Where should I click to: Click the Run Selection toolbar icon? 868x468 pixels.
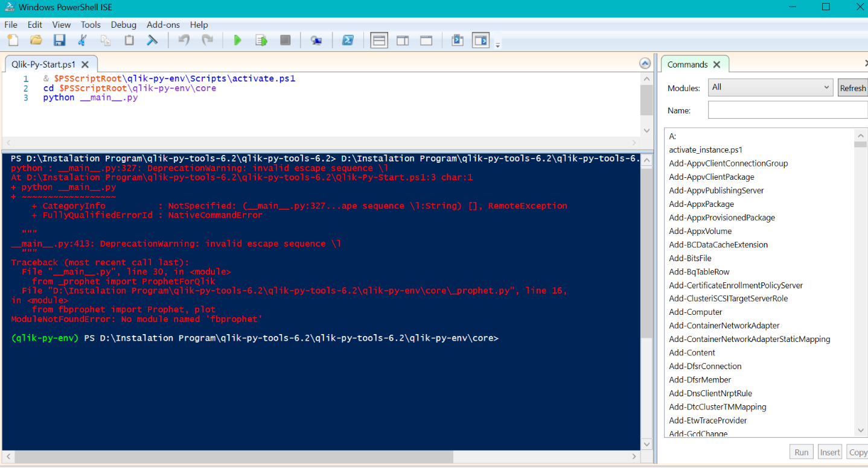[261, 40]
